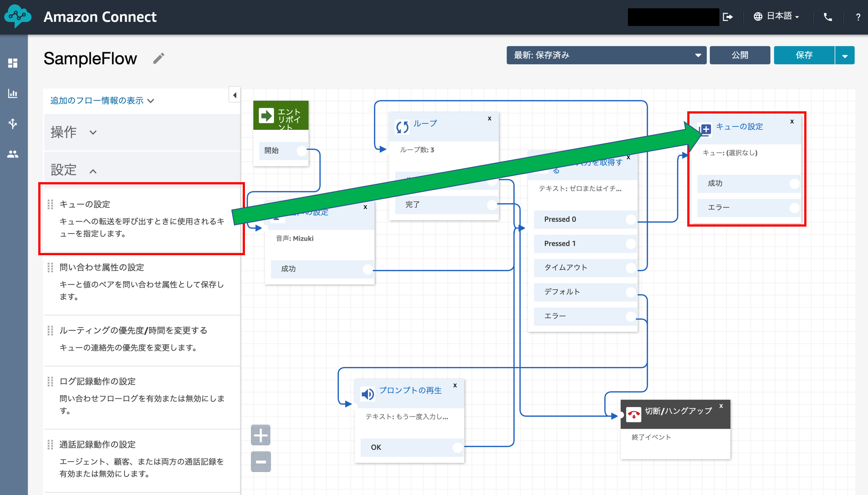Open help with the question mark icon

(x=858, y=17)
